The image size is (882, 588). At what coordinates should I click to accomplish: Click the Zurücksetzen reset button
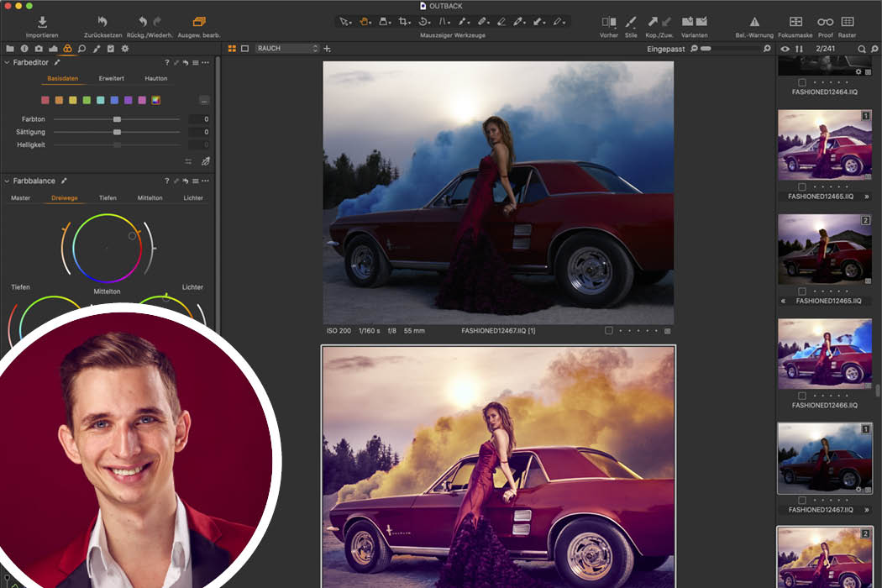102,23
